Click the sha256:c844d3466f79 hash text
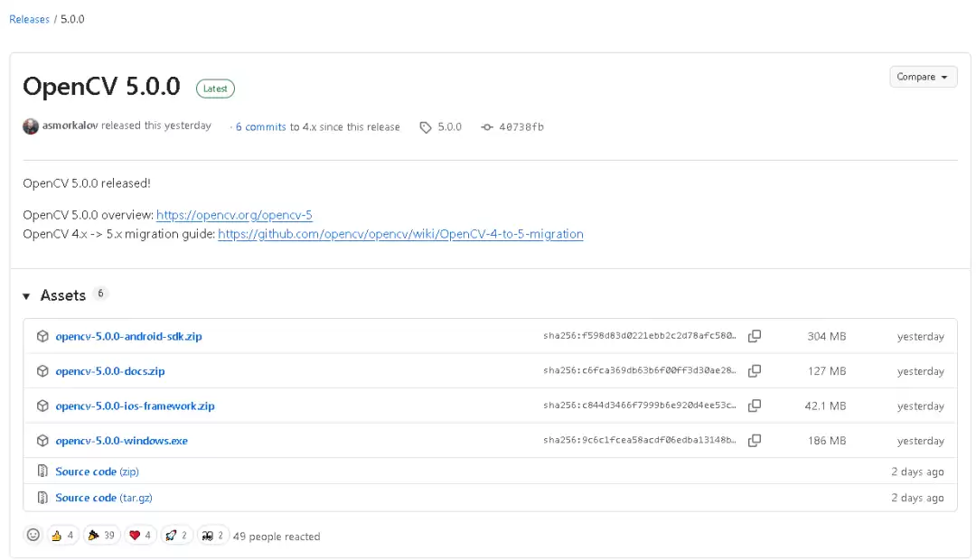976x560 pixels. 639,406
